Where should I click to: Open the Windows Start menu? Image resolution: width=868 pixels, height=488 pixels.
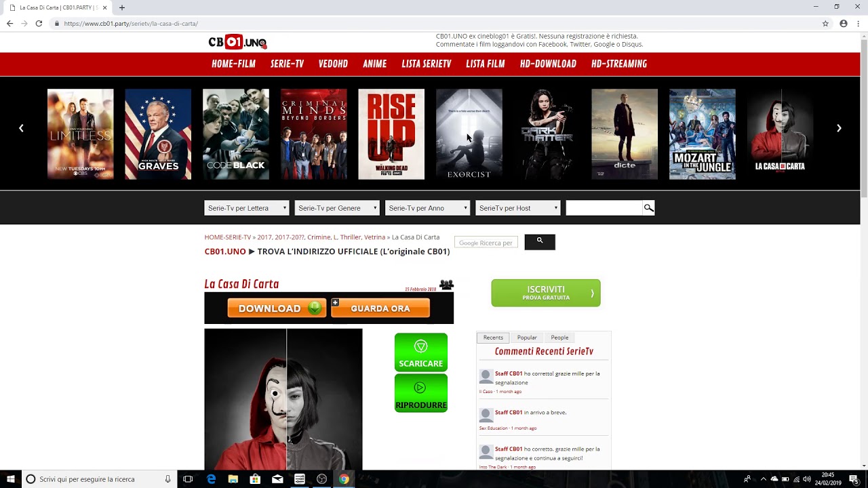(x=11, y=479)
